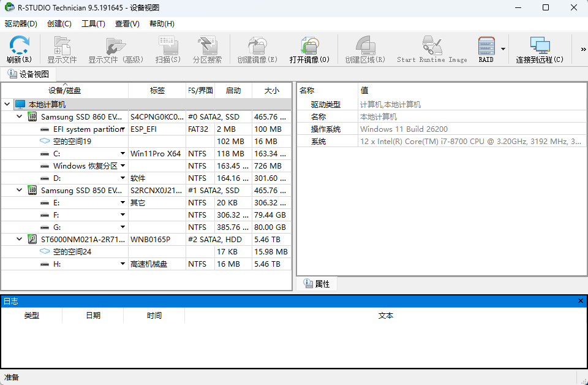
Task: Collapse the ST6000NM021A drive node
Action: pyautogui.click(x=19, y=239)
